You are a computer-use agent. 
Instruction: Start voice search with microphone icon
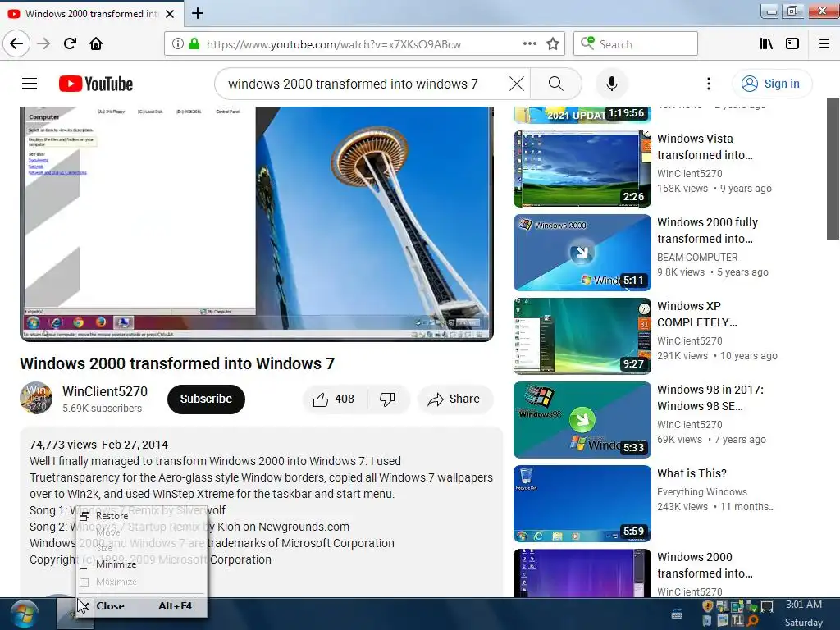pos(612,84)
